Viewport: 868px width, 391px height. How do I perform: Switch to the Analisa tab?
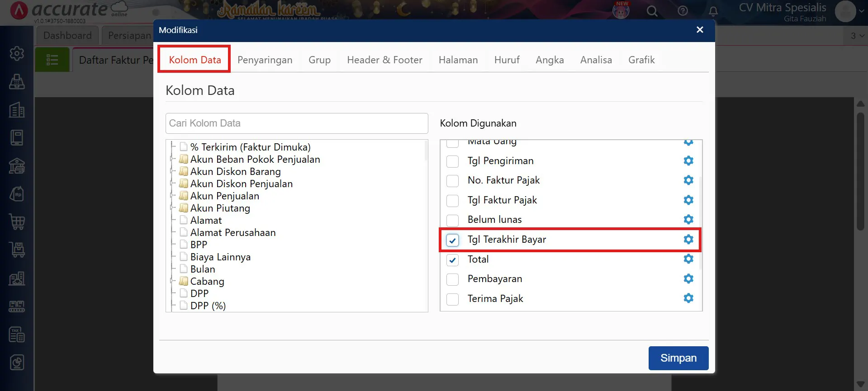click(x=596, y=60)
